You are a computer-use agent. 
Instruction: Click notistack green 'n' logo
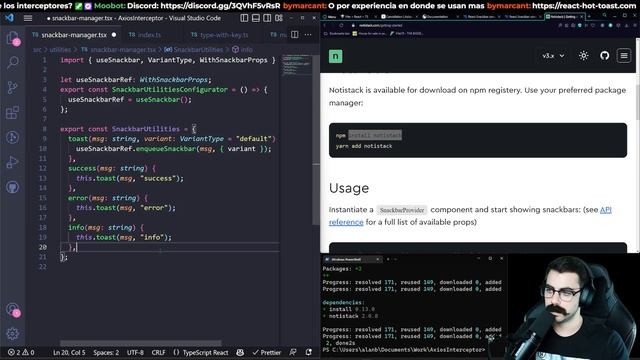(336, 56)
